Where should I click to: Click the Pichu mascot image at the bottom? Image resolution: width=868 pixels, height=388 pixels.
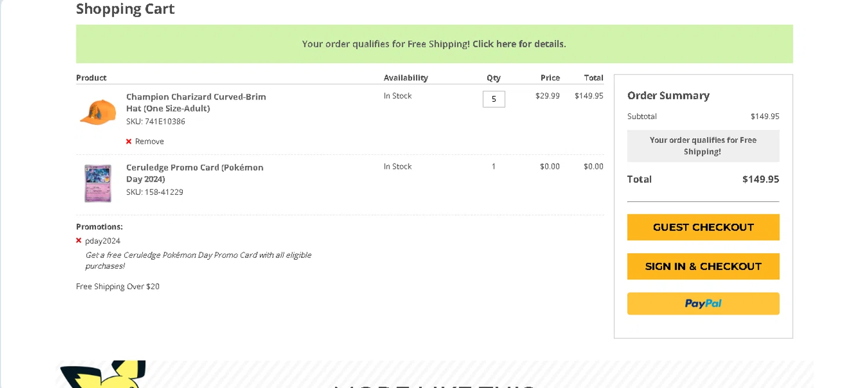102,374
